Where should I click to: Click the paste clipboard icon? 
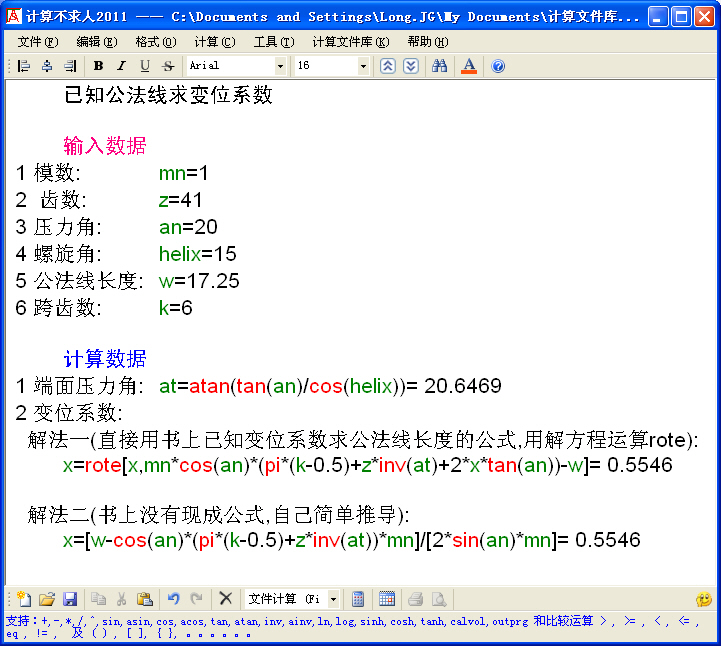145,599
